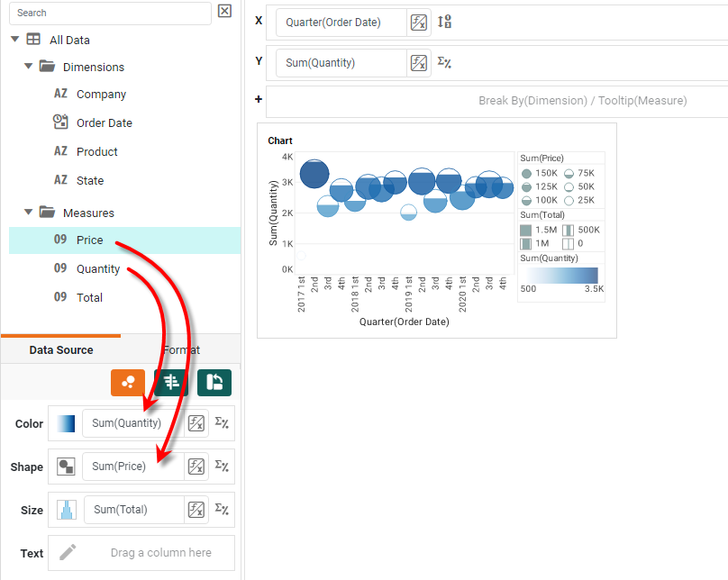
Task: Click the size range icon in Size row
Action: click(x=66, y=510)
